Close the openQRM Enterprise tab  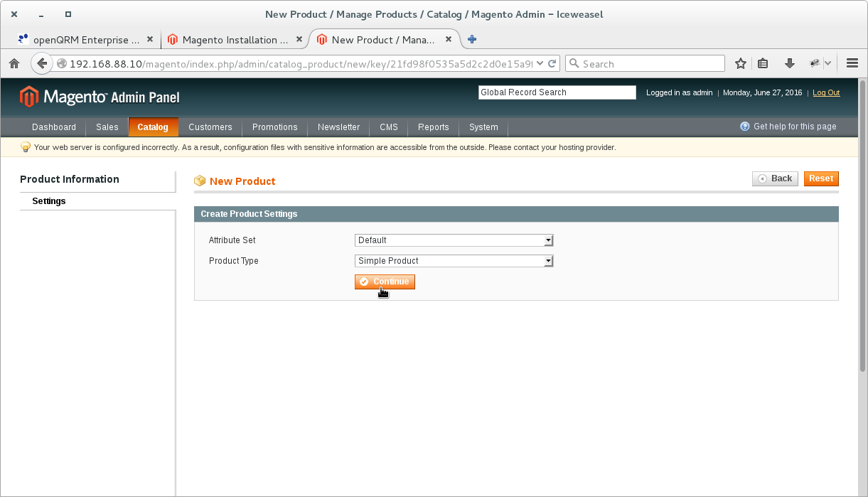tap(150, 40)
